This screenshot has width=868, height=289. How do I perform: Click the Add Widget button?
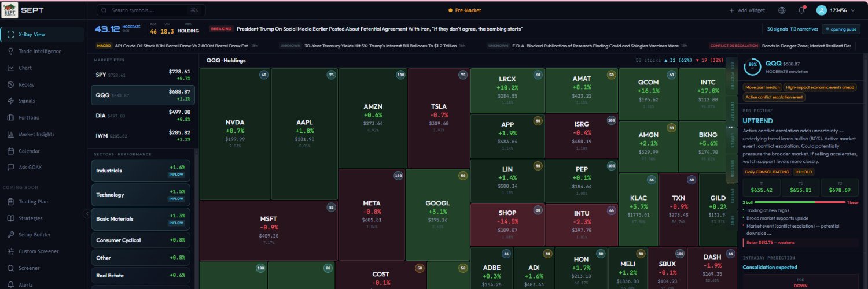(x=747, y=10)
